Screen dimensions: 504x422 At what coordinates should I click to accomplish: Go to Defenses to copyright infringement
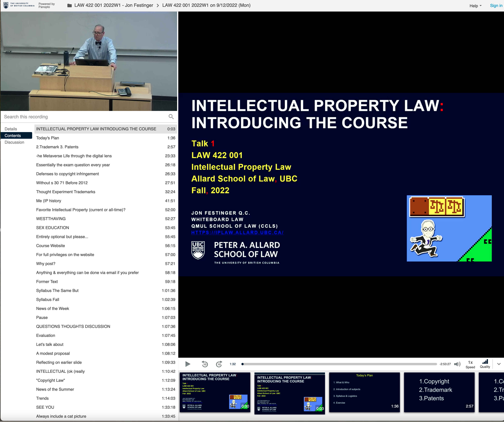(x=106, y=174)
